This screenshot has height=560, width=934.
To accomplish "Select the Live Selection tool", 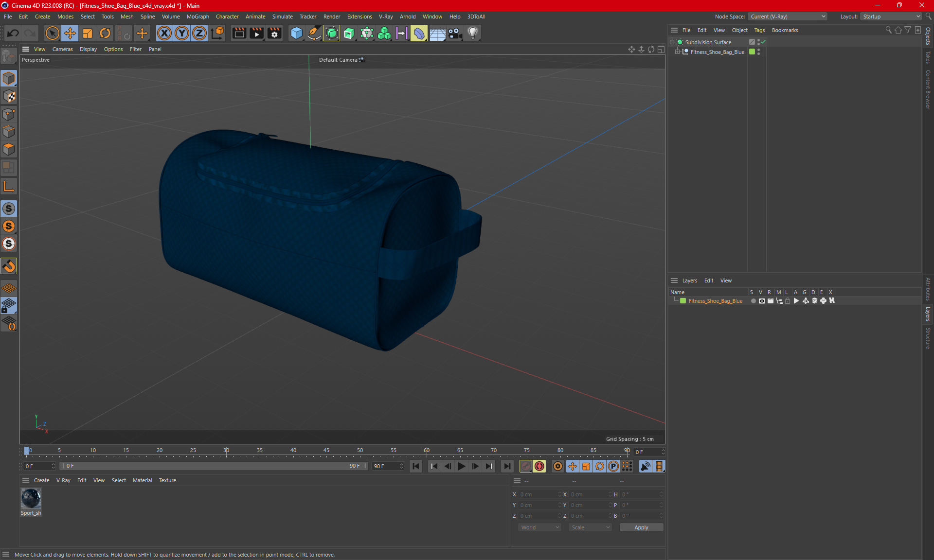I will pos(52,33).
